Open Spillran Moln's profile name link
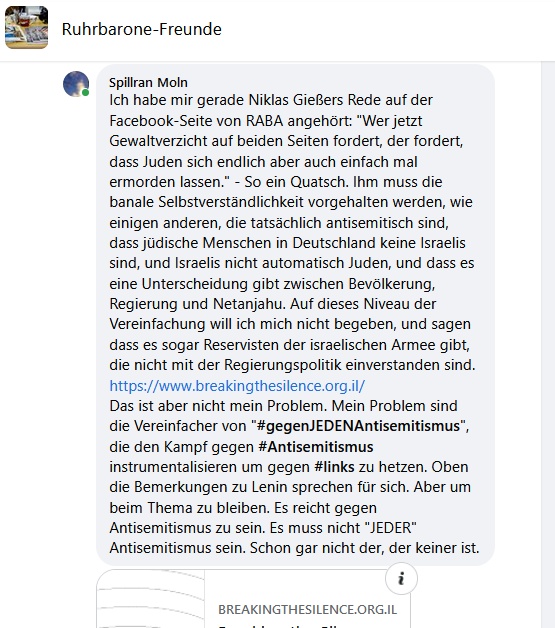 tap(148, 83)
